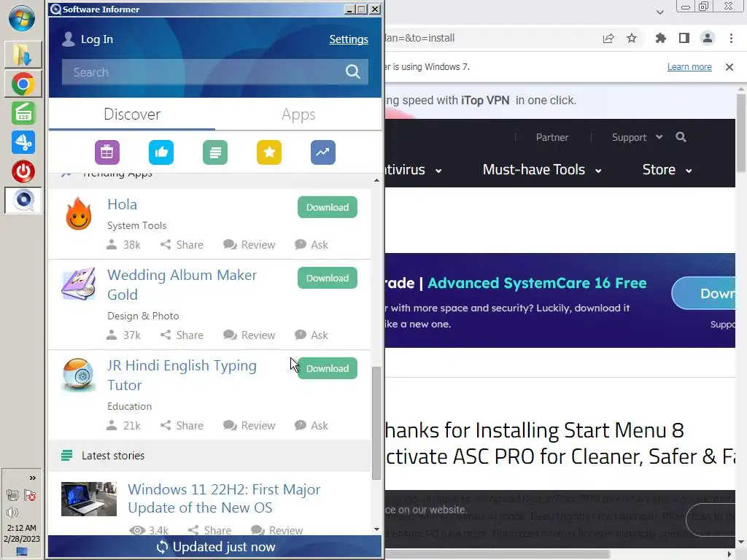The height and width of the screenshot is (560, 747).
Task: Open Google Chrome from the taskbar
Action: coord(23,85)
